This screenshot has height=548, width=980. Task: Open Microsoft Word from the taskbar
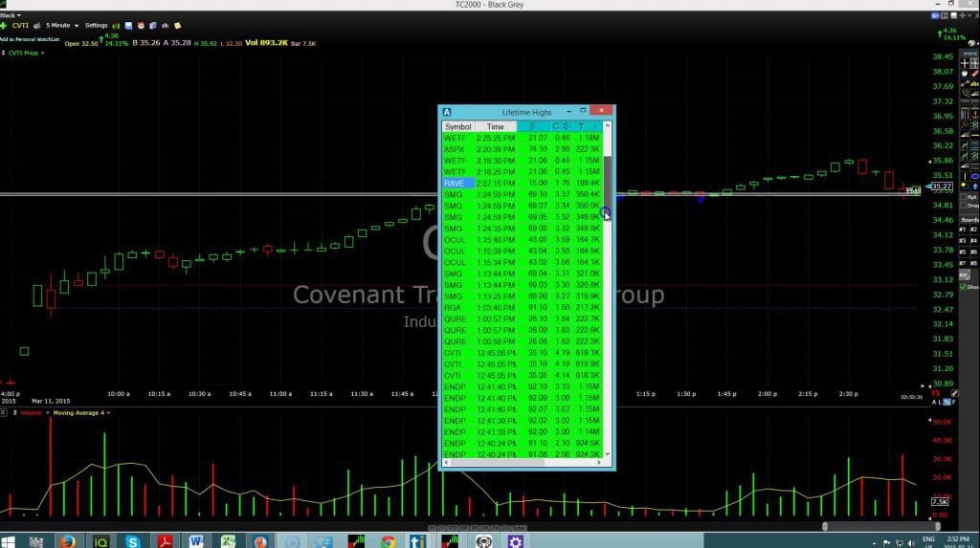point(196,541)
